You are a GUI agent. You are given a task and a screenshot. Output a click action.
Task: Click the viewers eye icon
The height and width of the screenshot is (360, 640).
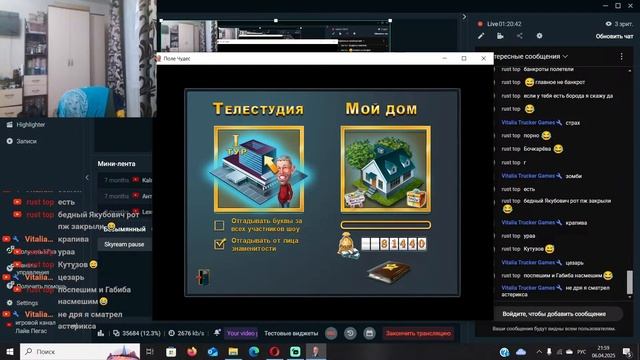(608, 24)
